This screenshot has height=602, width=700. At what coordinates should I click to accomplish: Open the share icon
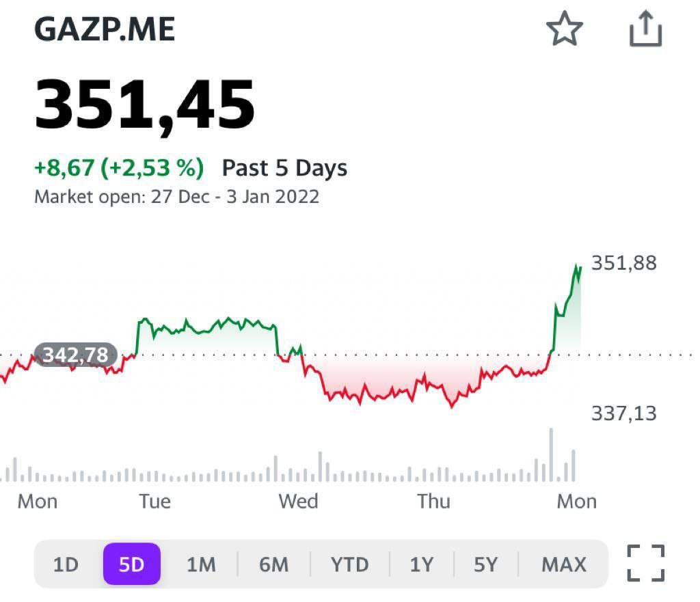coord(645,31)
